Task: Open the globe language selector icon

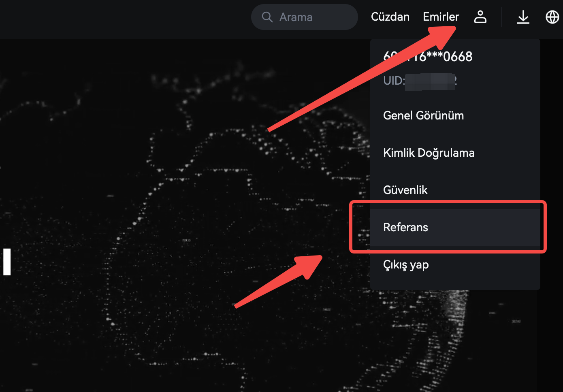Action: [x=552, y=17]
